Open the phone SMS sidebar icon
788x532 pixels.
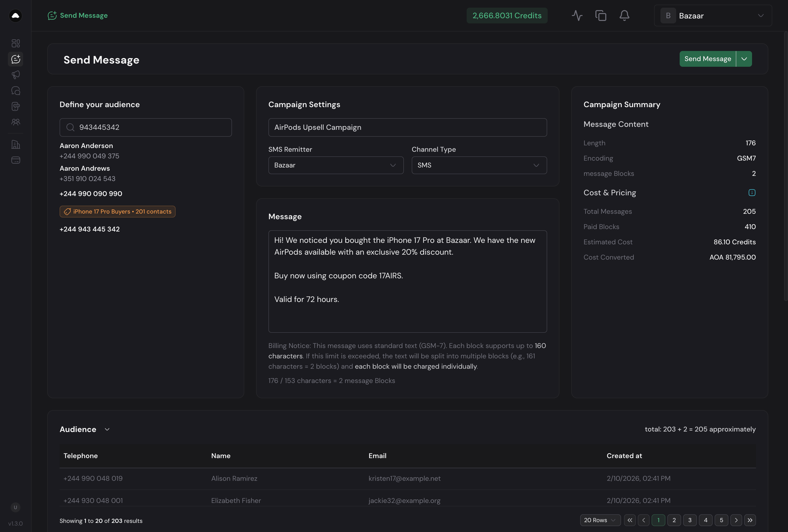(16, 106)
